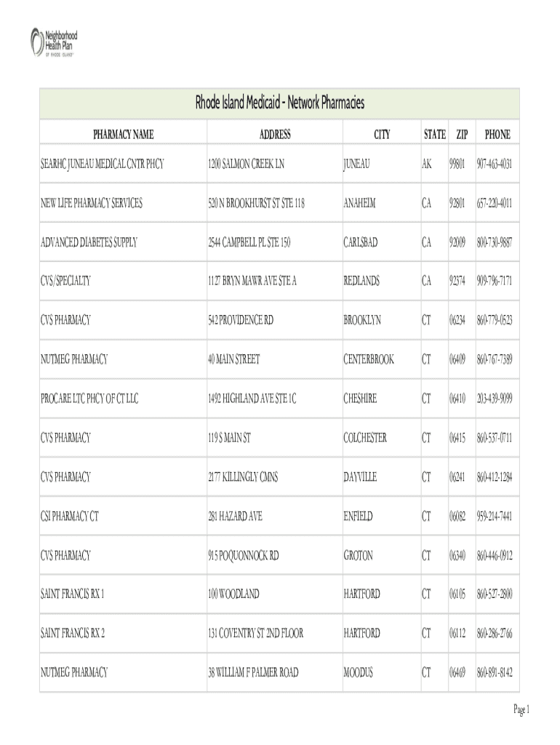Click the PHONE column header

pyautogui.click(x=497, y=135)
